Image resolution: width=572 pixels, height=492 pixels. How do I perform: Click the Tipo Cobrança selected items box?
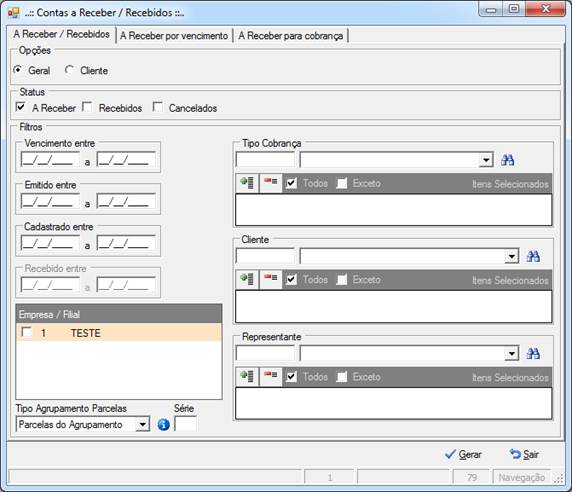coord(394,210)
